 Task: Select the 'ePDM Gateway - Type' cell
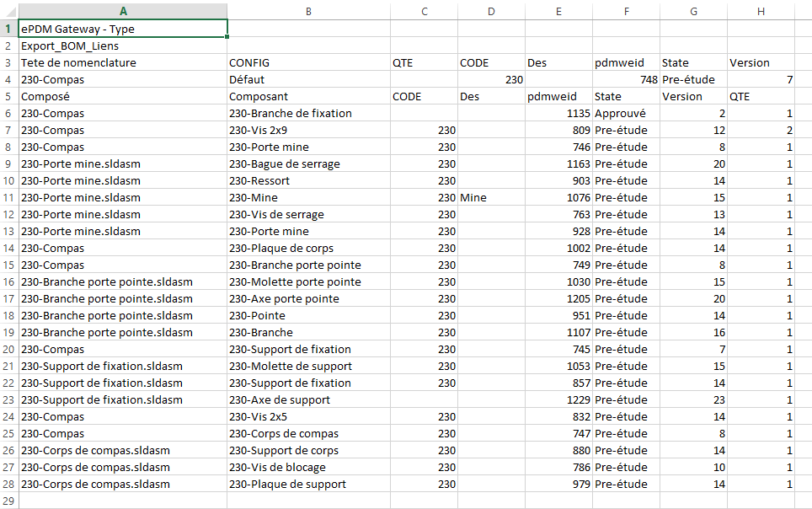pos(123,29)
